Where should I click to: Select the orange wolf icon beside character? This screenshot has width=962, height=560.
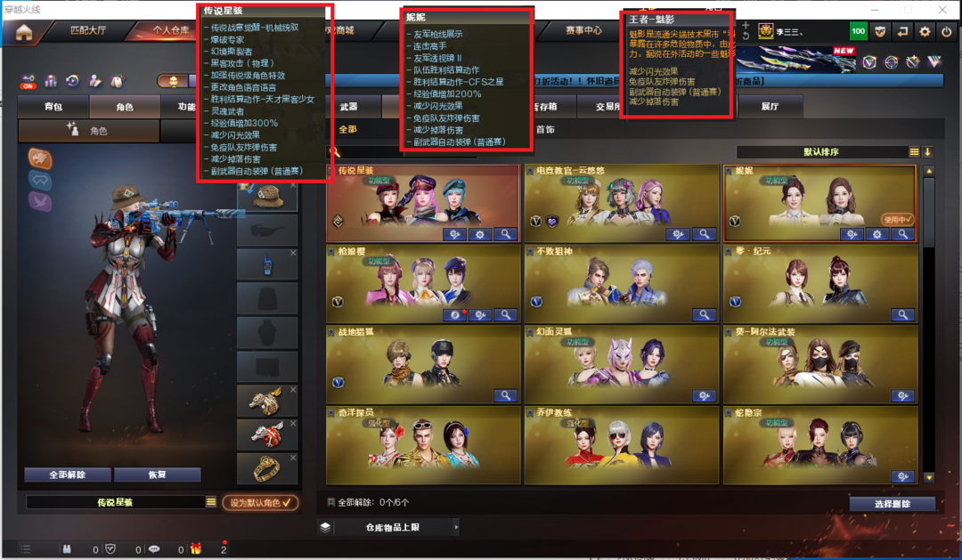40,158
